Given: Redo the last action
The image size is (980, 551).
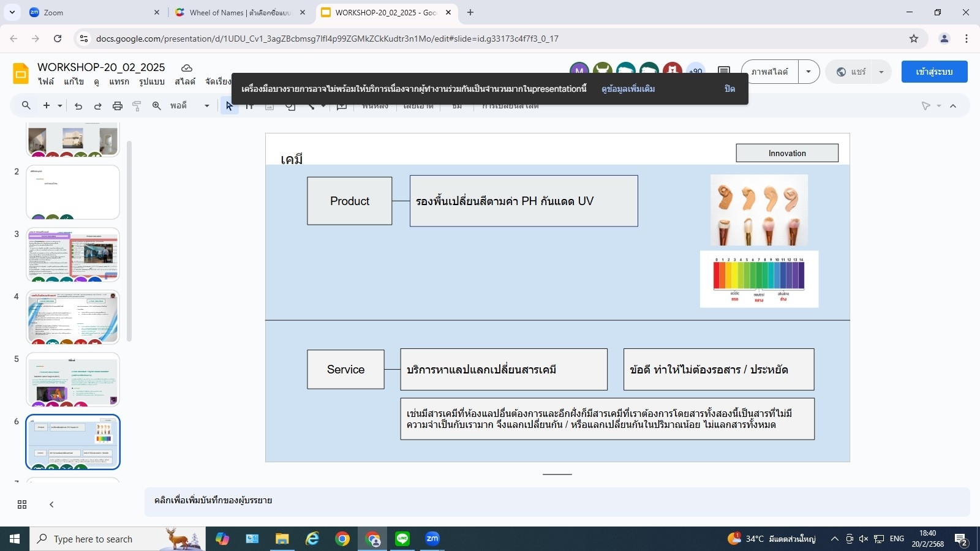Looking at the screenshot, I should point(98,106).
